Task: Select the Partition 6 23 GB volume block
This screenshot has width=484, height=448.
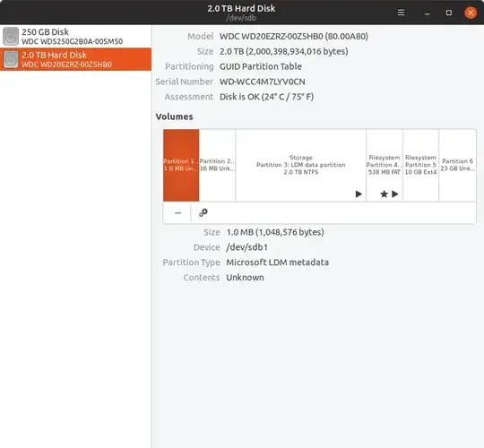Action: coord(457,166)
